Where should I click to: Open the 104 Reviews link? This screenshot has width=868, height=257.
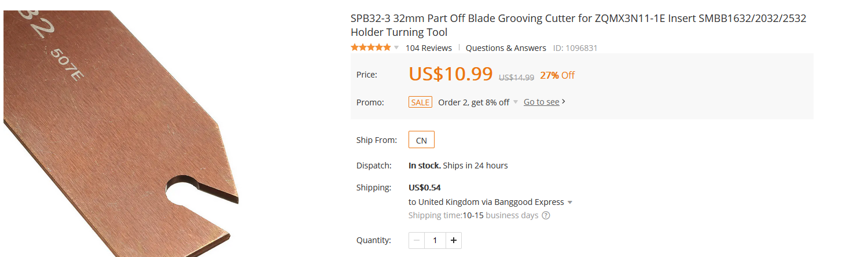[428, 47]
